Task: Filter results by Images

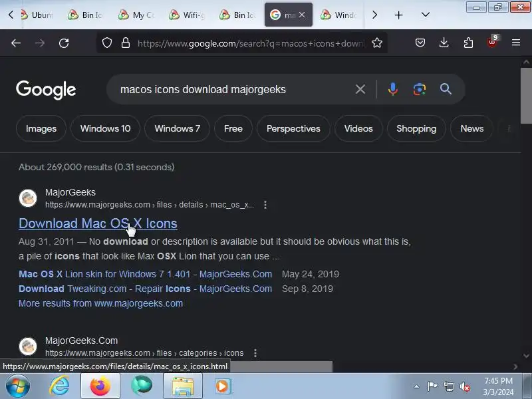Action: tap(41, 128)
